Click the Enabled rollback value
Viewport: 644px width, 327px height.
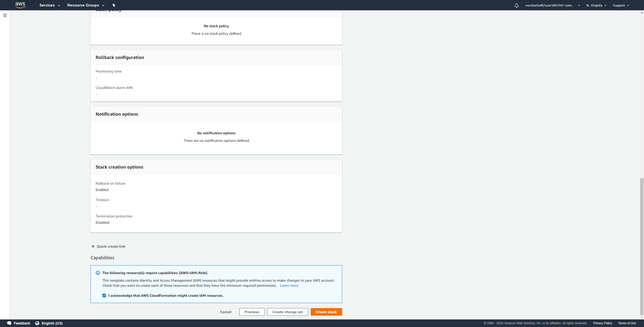[102, 190]
